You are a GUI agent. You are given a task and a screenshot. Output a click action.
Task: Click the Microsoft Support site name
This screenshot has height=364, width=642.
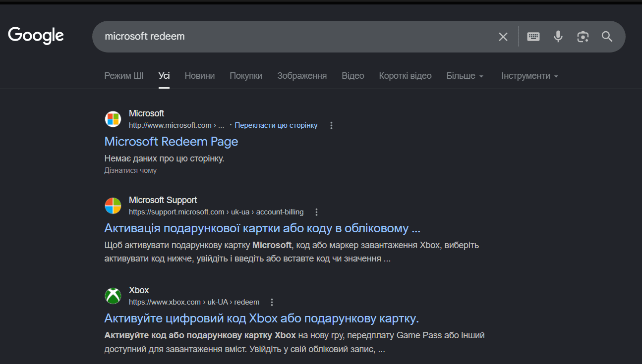click(163, 200)
